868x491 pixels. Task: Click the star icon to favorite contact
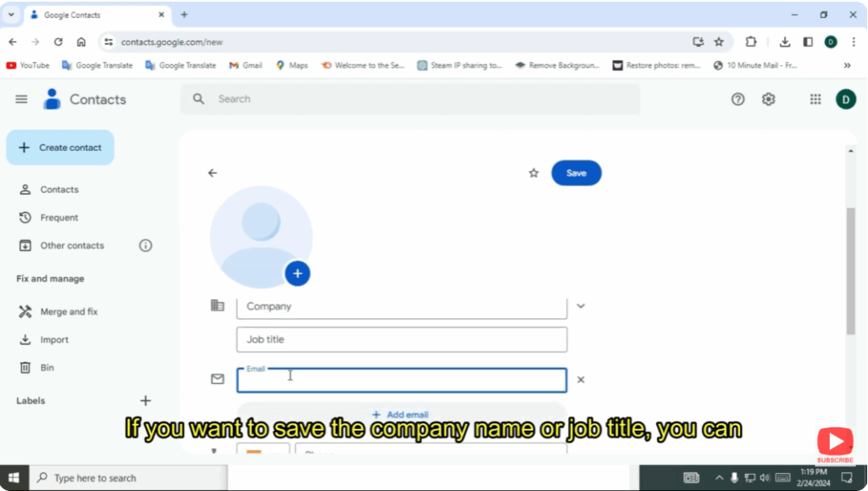pos(533,173)
